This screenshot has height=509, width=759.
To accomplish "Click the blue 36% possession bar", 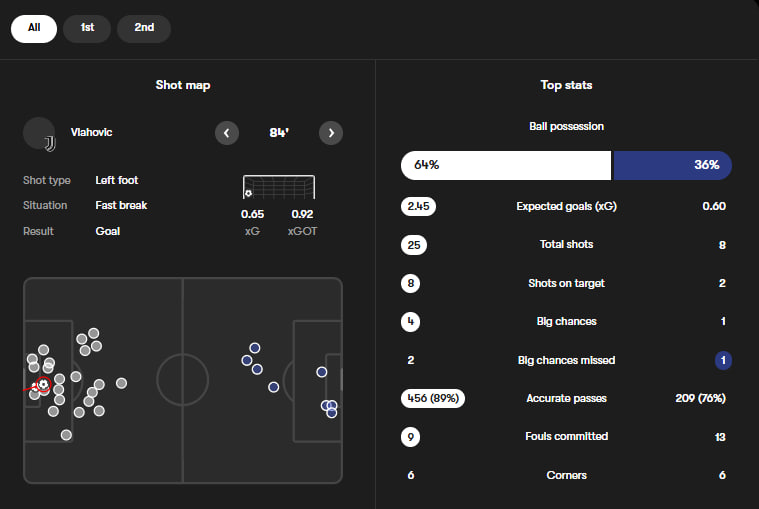I will [672, 165].
